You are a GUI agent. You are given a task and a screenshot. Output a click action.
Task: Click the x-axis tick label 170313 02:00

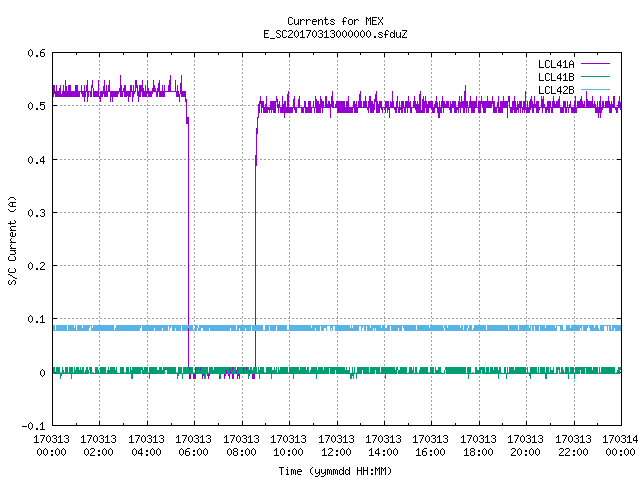98,446
